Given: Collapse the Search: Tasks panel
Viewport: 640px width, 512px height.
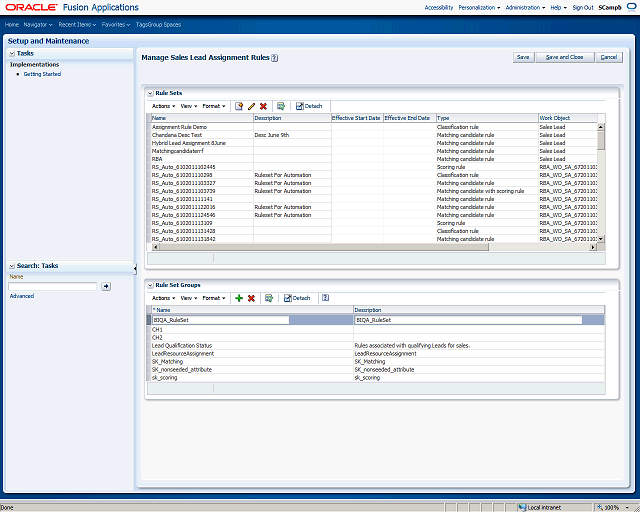Looking at the screenshot, I should [x=12, y=266].
